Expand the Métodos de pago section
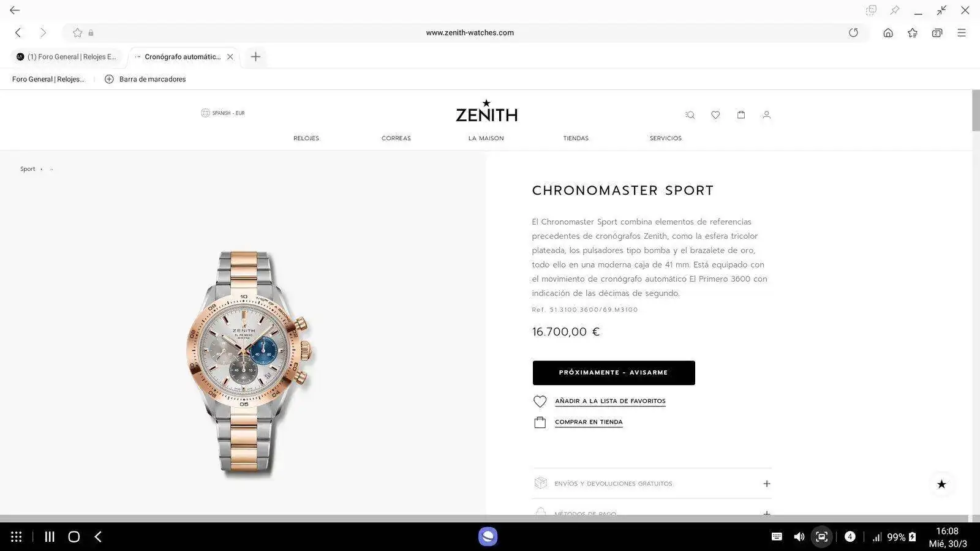This screenshot has width=980, height=551. pyautogui.click(x=652, y=512)
